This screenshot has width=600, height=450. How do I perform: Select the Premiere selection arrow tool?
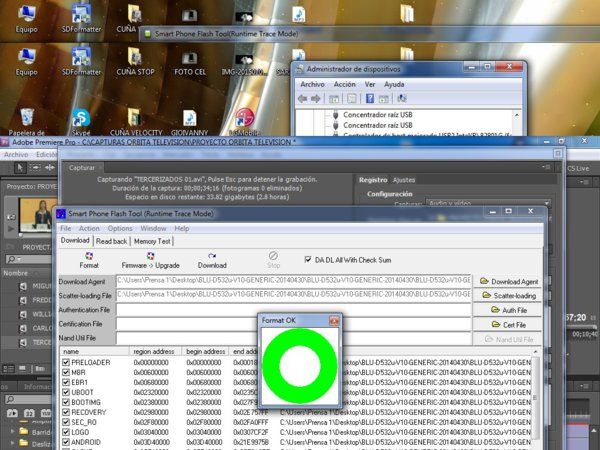tap(20, 168)
